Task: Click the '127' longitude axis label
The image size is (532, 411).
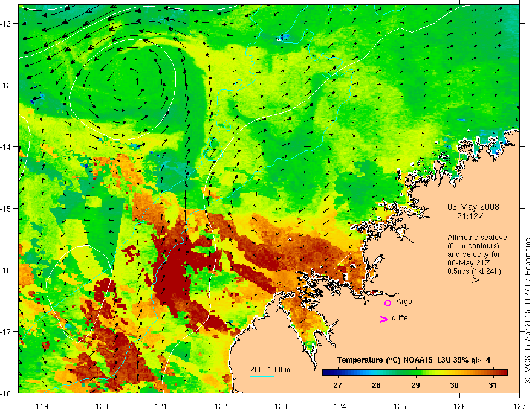Action: point(519,406)
